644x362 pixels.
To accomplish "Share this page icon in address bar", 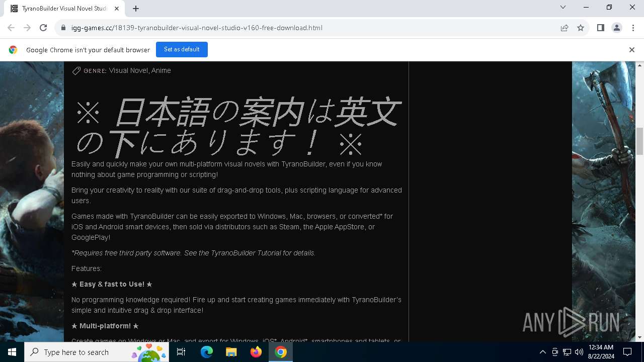I will pos(565,28).
